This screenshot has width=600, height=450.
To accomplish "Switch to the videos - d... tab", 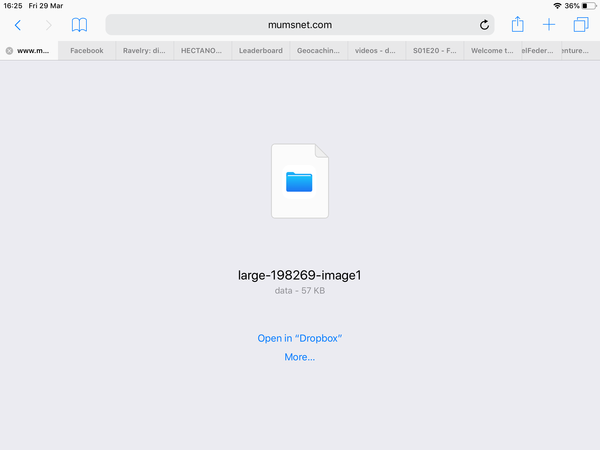I will click(375, 51).
